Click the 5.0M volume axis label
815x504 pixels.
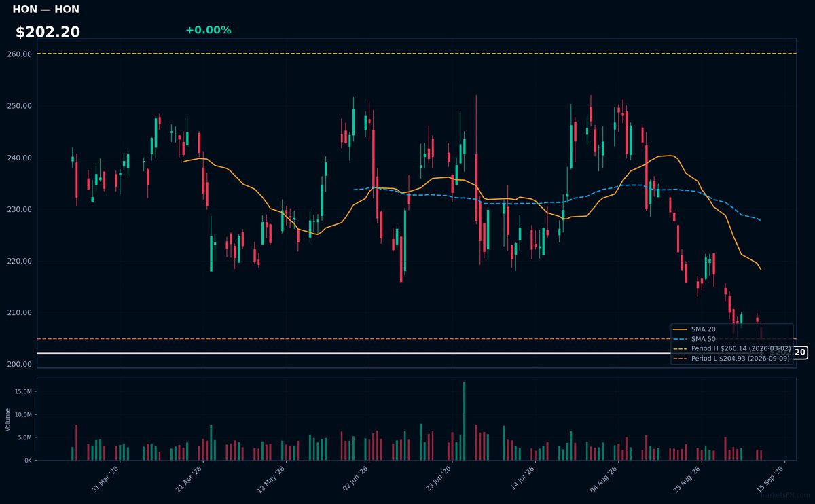[x=24, y=437]
